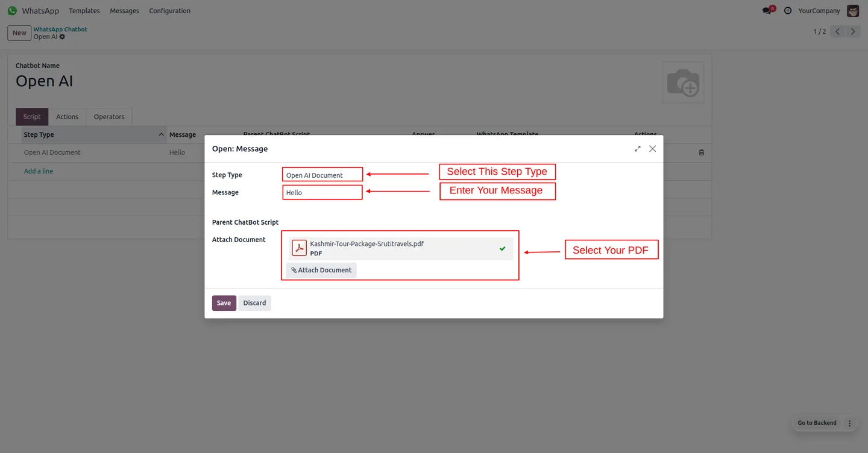The image size is (868, 453).
Task: Switch to the Script tab
Action: (32, 117)
